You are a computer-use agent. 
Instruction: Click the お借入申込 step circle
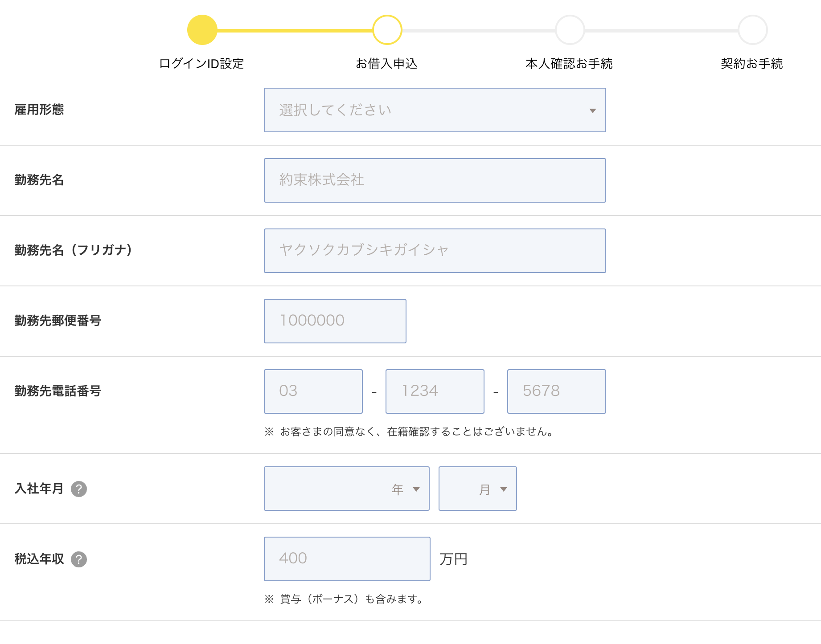[x=387, y=30]
